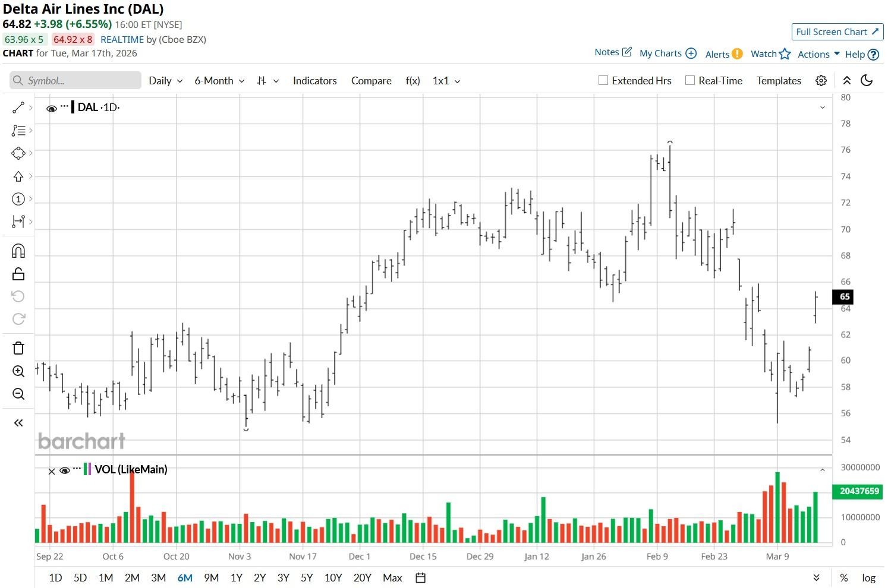
Task: Enable the Real-Time checkbox
Action: click(x=690, y=80)
